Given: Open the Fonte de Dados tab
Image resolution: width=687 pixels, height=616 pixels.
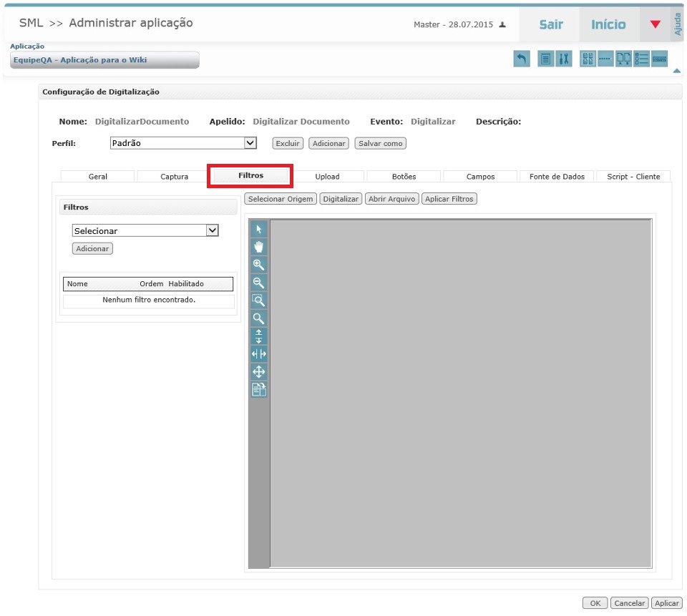Looking at the screenshot, I should pyautogui.click(x=557, y=177).
